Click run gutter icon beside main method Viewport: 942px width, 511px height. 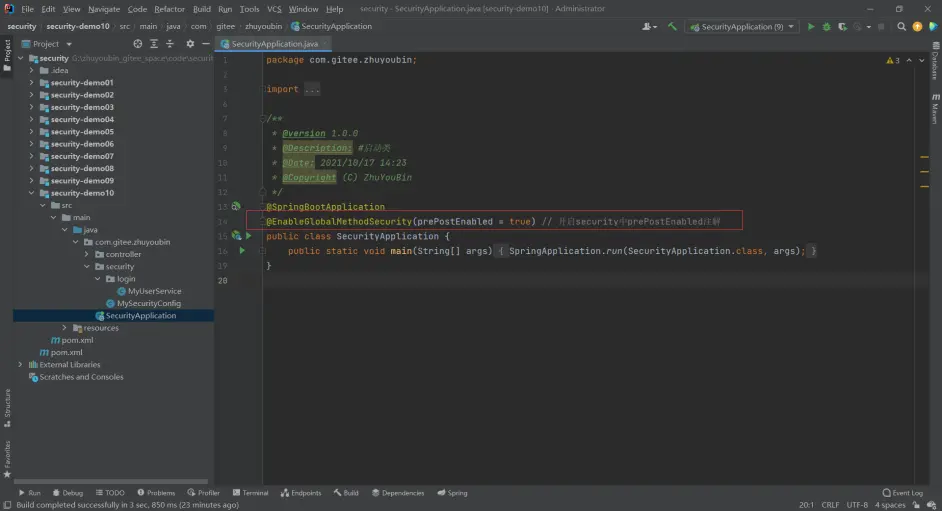[243, 251]
